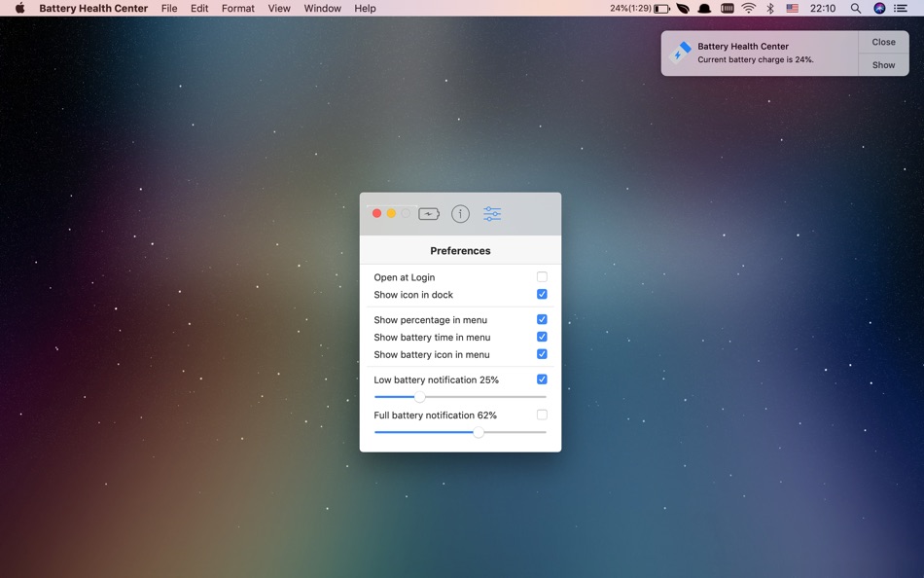Image resolution: width=924 pixels, height=578 pixels.
Task: Launch Siri from menu bar
Action: click(879, 8)
